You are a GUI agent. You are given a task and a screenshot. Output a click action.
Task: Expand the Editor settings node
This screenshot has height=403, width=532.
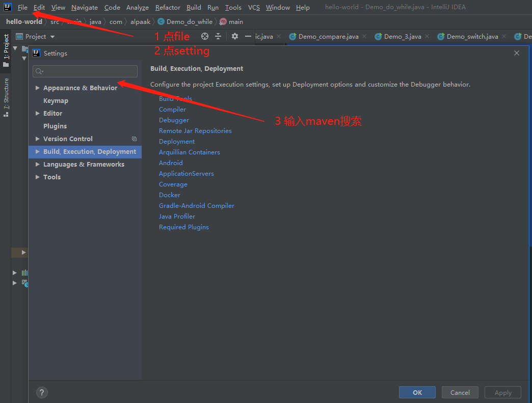[37, 113]
